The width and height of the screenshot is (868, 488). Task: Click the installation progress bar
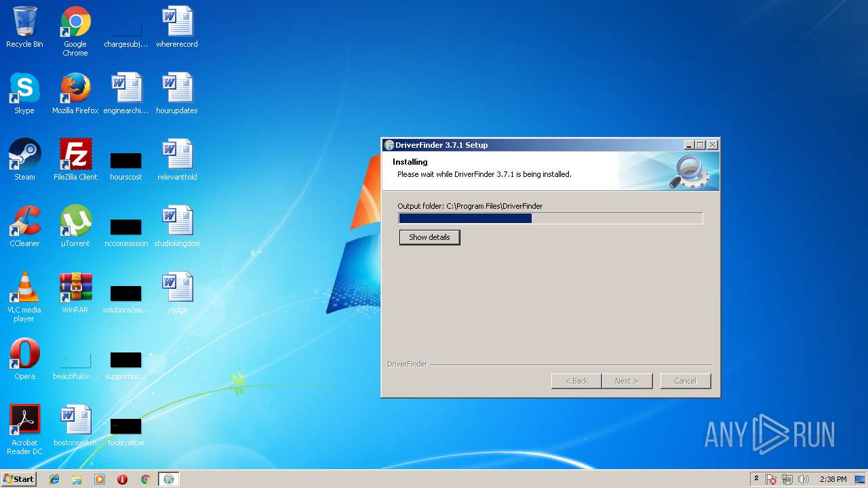[551, 218]
